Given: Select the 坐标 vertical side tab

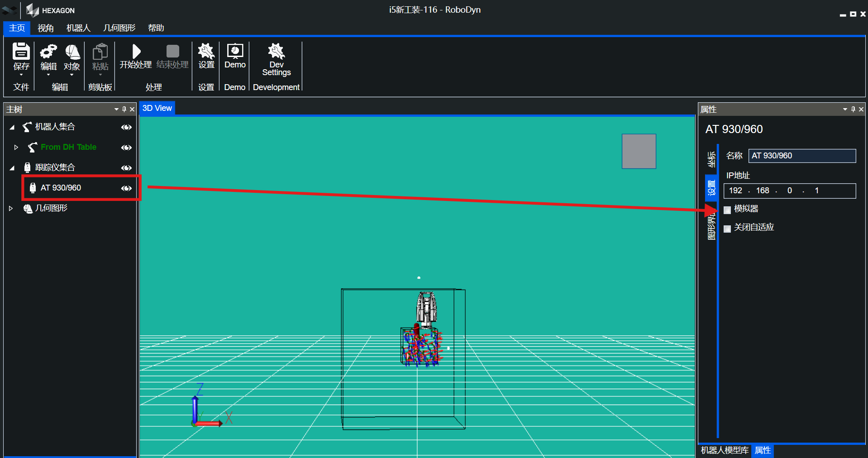Looking at the screenshot, I should tap(711, 160).
